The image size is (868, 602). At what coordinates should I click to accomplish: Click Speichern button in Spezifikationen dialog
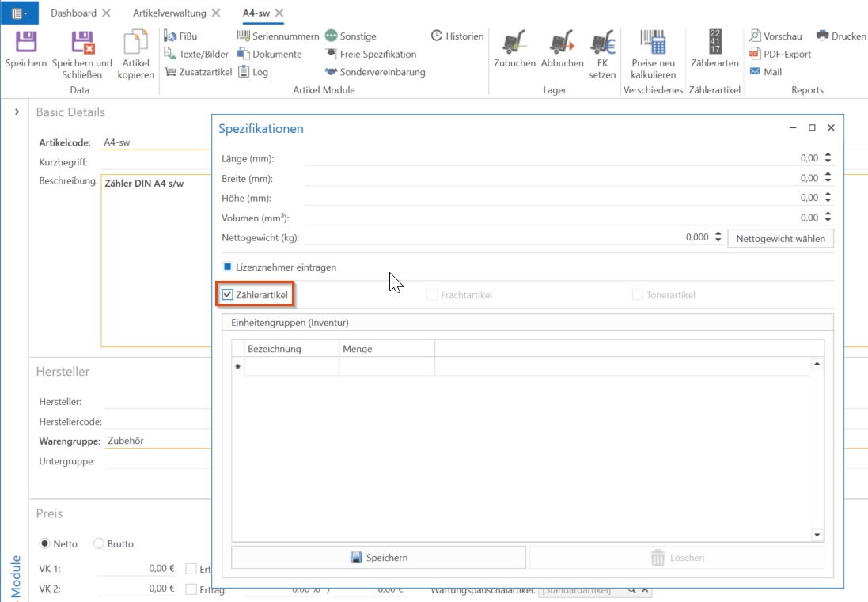click(379, 557)
